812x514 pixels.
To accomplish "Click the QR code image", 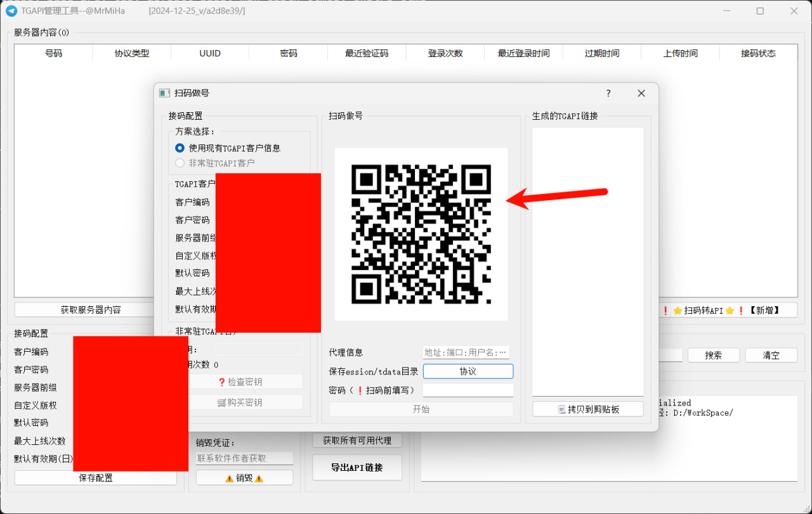I will (x=421, y=235).
